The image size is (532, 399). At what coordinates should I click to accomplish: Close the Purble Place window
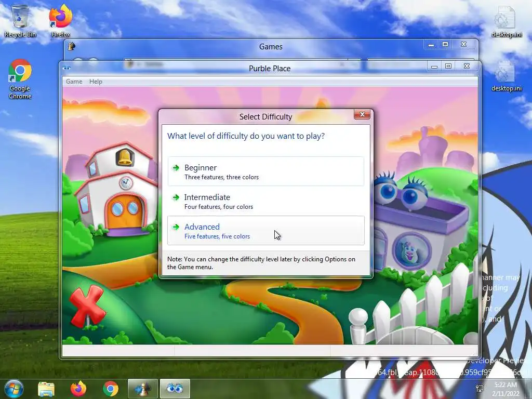click(467, 66)
